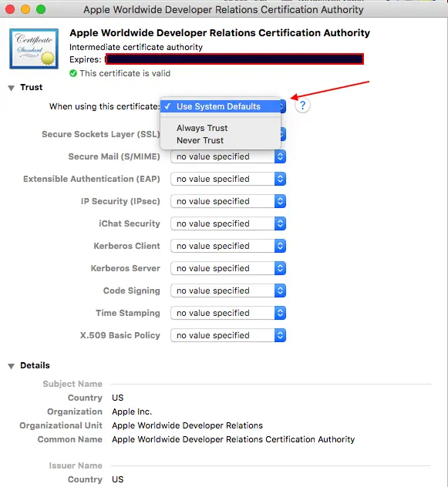This screenshot has height=487, width=448.
Task: Click the Issuer Name Country value US
Action: [118, 479]
